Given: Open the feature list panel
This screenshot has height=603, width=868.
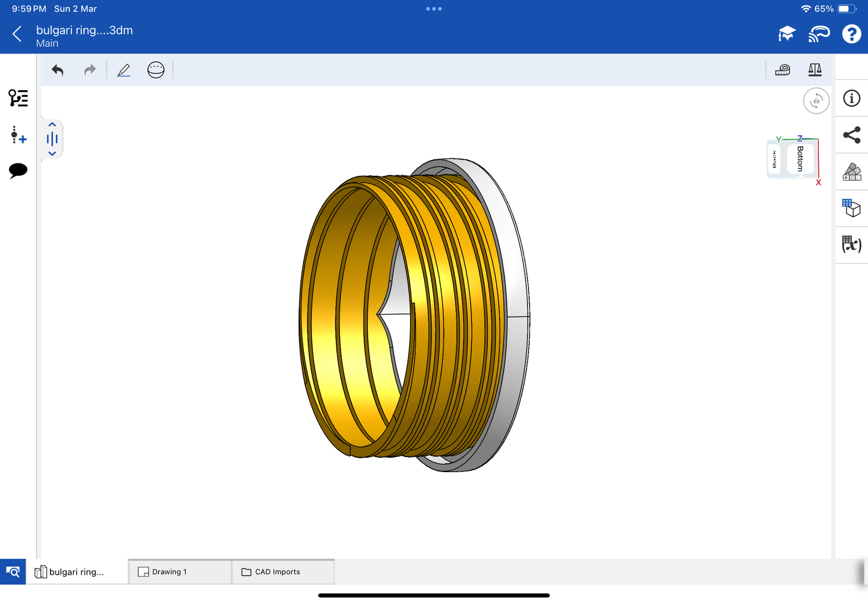Looking at the screenshot, I should [18, 98].
